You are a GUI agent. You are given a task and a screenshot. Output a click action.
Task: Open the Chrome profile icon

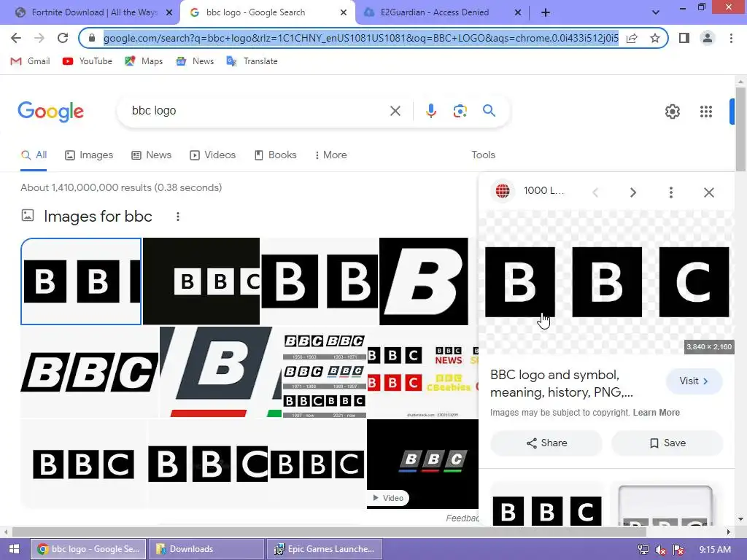tap(708, 38)
